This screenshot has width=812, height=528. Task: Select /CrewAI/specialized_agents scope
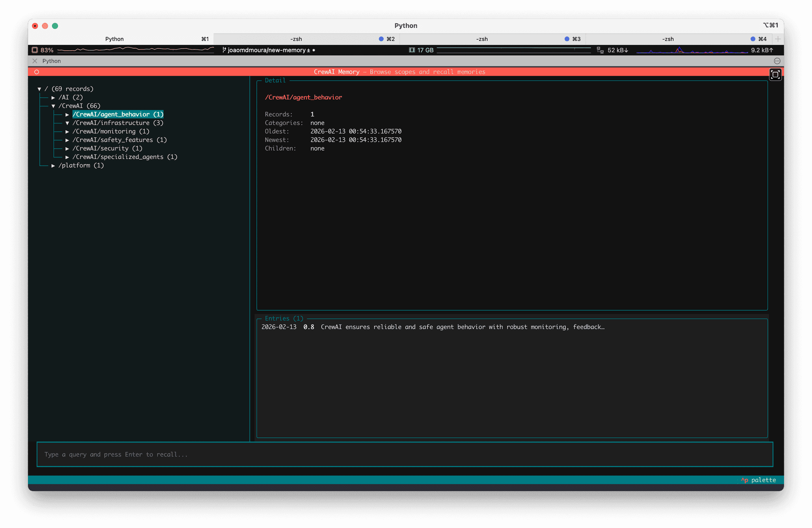(x=125, y=157)
